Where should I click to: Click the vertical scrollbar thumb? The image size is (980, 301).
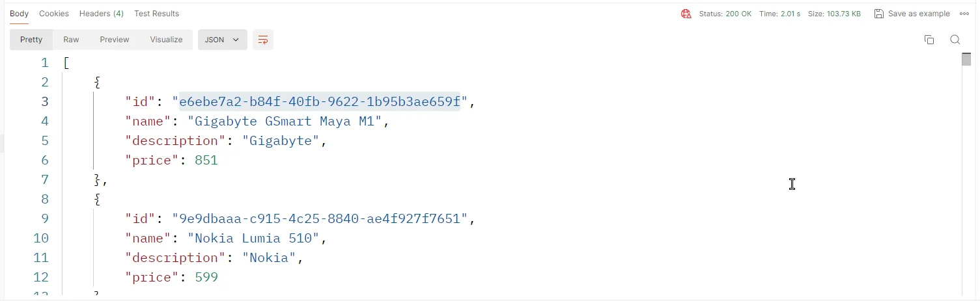966,60
